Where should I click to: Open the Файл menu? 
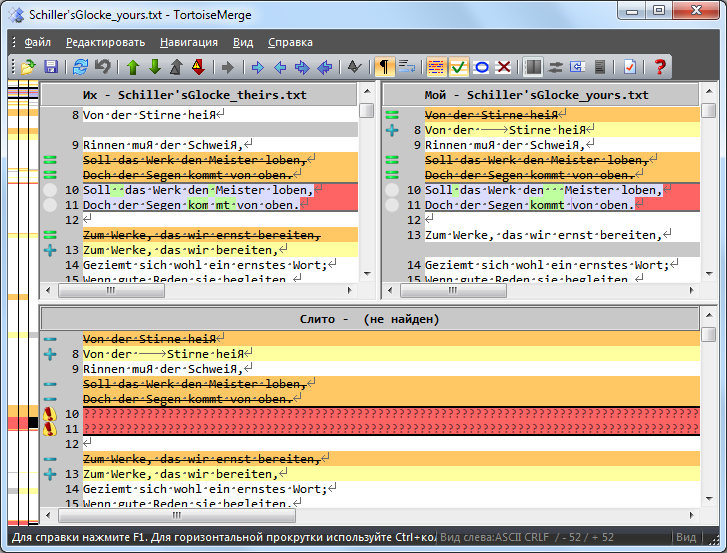(x=37, y=42)
